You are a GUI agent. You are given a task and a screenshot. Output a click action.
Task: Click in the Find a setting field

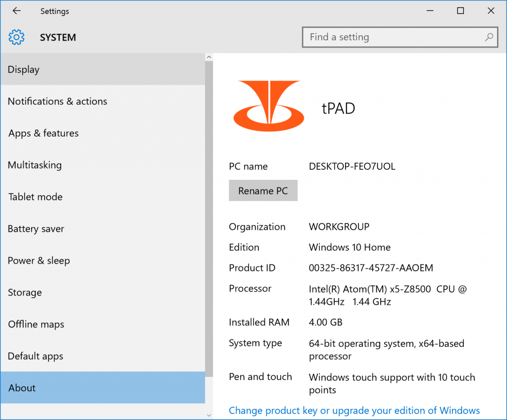(x=400, y=37)
